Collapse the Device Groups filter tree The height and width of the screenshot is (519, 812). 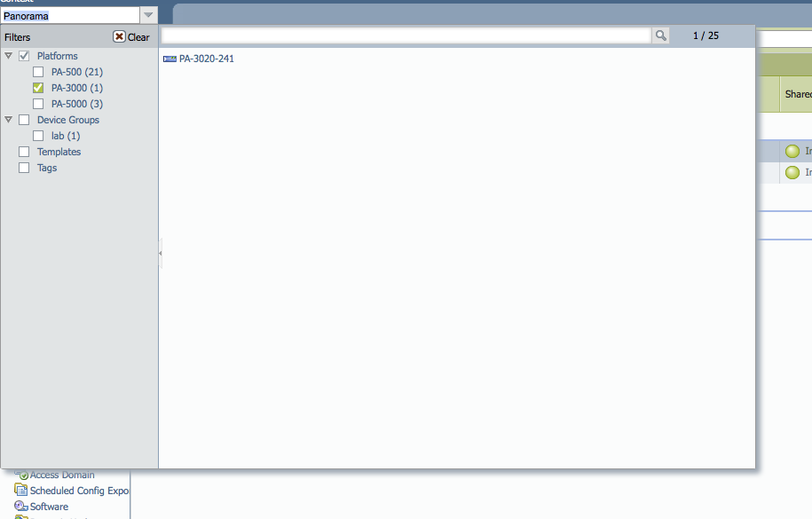[8, 120]
